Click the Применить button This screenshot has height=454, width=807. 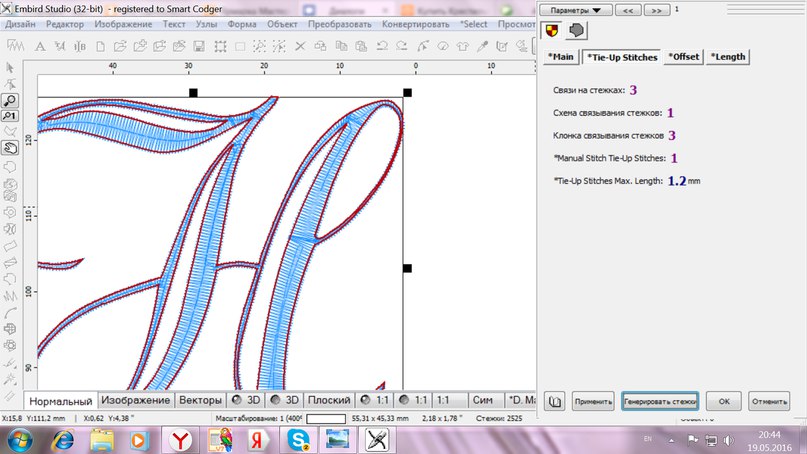pos(592,401)
